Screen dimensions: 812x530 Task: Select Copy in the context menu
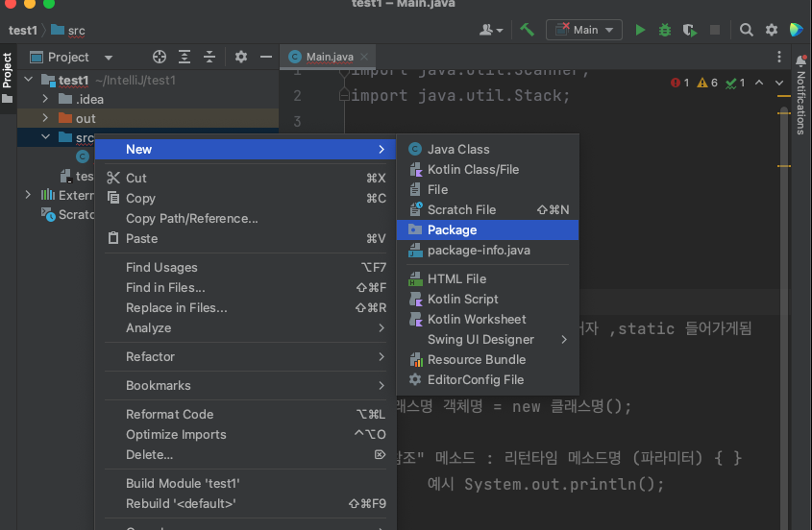(x=245, y=198)
